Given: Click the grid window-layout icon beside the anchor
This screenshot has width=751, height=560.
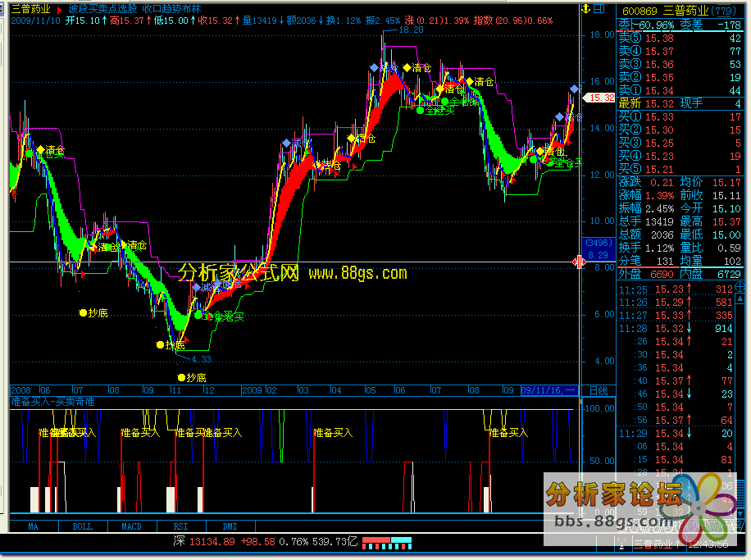Looking at the screenshot, I should click(x=599, y=9).
